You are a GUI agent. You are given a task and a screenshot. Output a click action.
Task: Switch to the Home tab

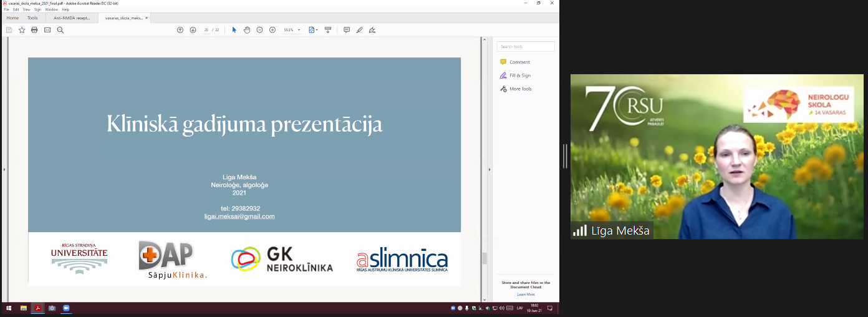tap(12, 18)
